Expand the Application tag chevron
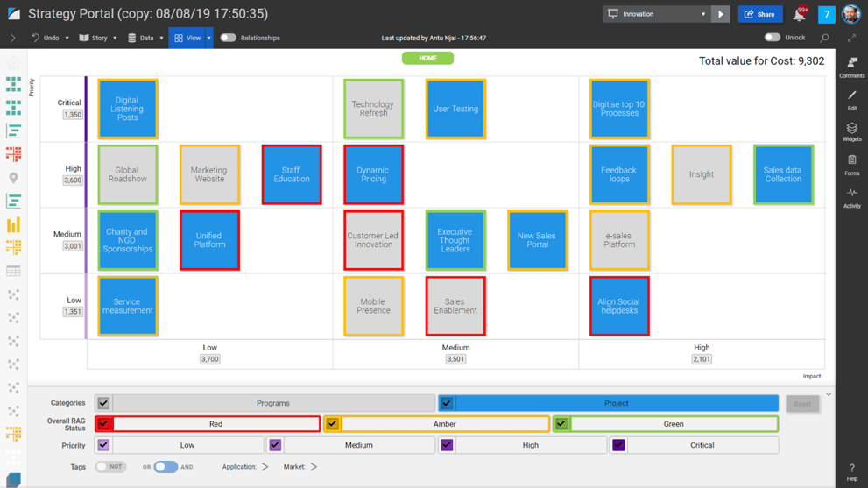868x488 pixels. tap(265, 467)
